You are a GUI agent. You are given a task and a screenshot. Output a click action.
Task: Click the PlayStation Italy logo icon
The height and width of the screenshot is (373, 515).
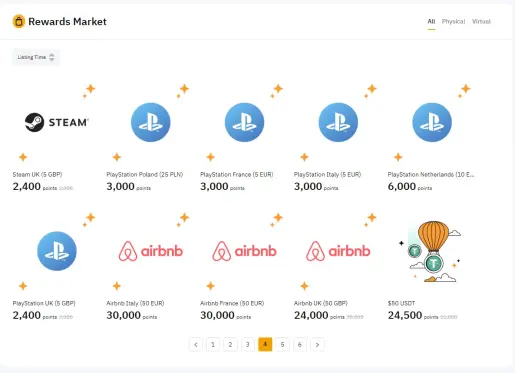pyautogui.click(x=338, y=122)
